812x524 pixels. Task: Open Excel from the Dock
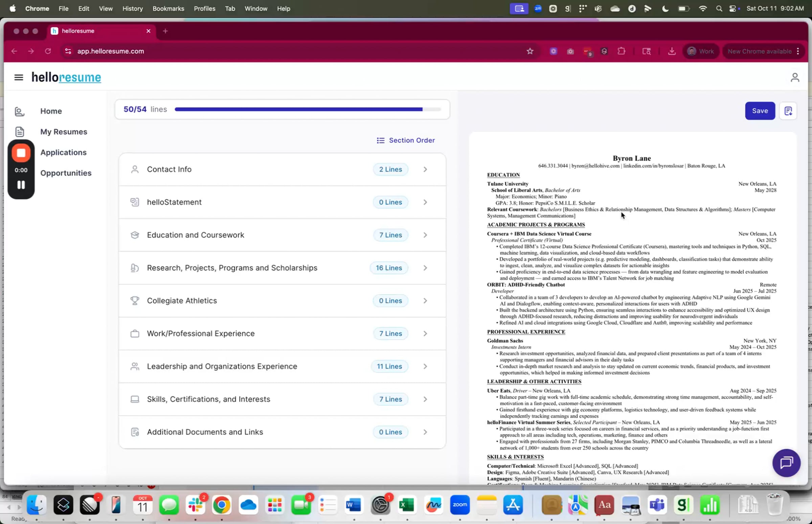pyautogui.click(x=407, y=505)
